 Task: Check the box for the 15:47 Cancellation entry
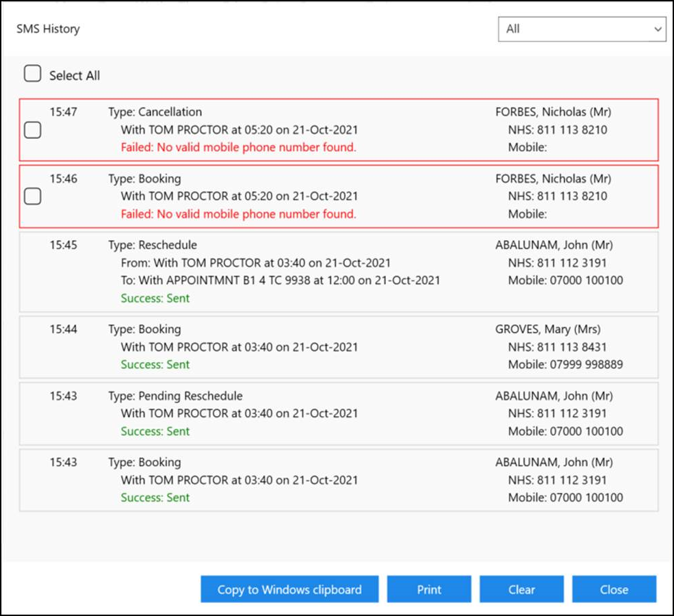point(32,130)
